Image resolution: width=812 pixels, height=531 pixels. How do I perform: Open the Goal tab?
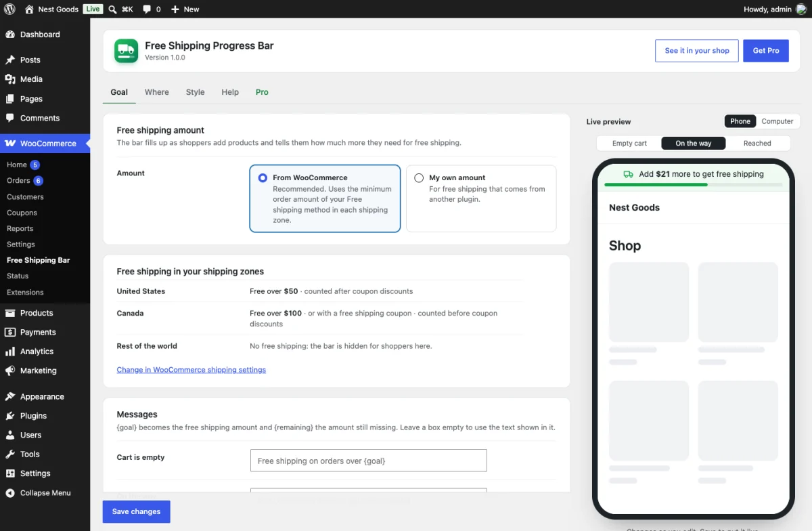(x=119, y=92)
